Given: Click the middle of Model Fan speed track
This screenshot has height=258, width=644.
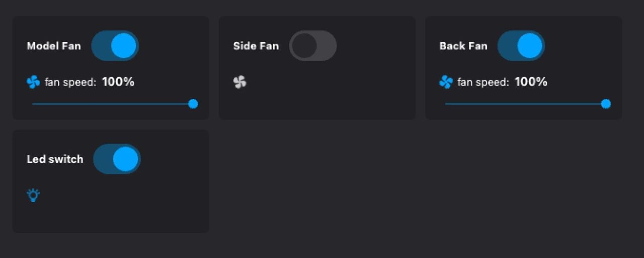Looking at the screenshot, I should click(x=113, y=104).
